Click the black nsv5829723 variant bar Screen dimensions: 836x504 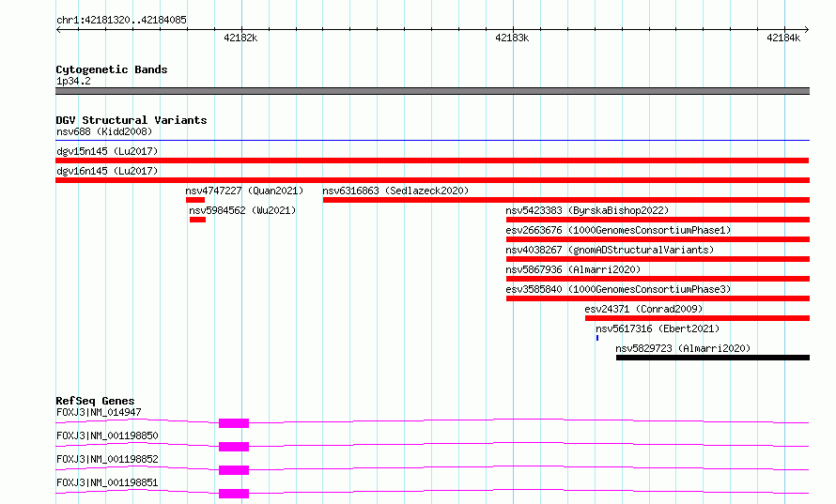(713, 358)
